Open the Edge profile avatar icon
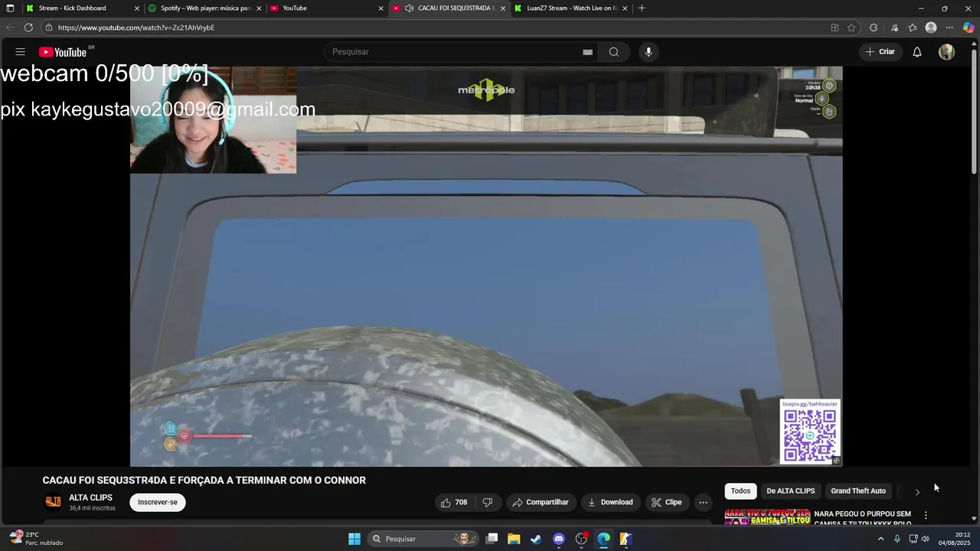 pos(931,28)
